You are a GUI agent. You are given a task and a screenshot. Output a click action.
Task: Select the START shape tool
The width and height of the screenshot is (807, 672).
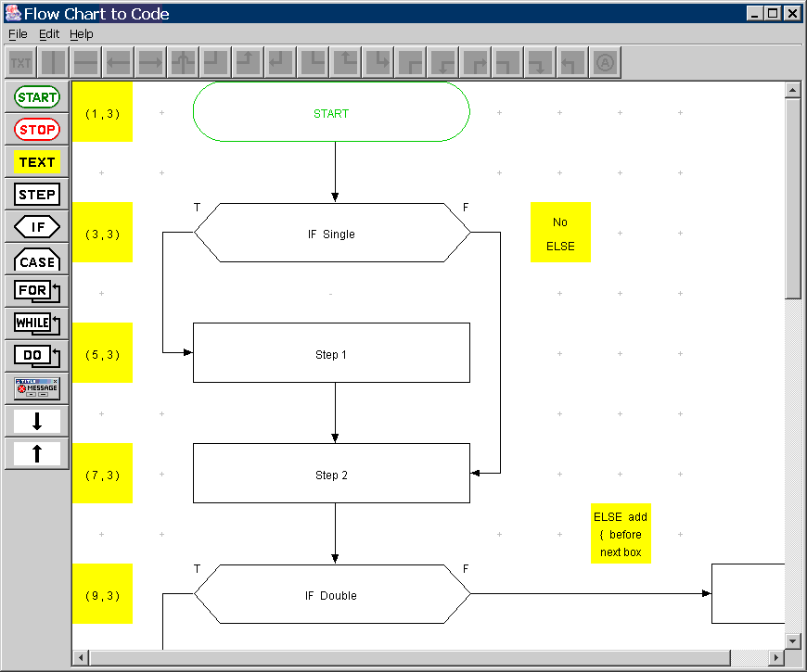[x=37, y=97]
